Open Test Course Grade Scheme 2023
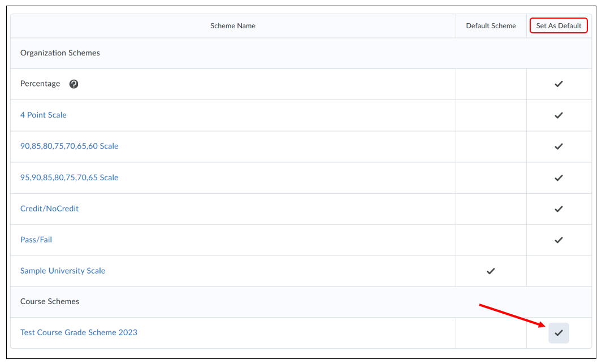602x364 pixels. tap(79, 332)
